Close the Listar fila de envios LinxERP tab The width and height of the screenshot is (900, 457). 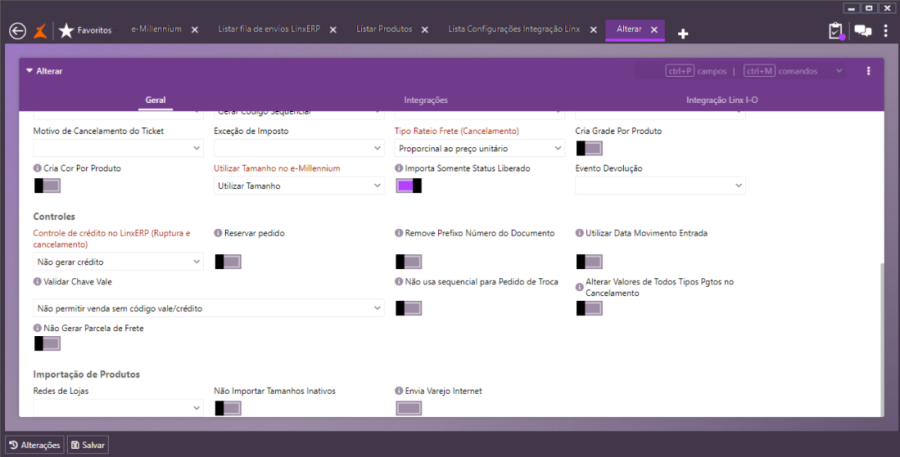tap(333, 29)
